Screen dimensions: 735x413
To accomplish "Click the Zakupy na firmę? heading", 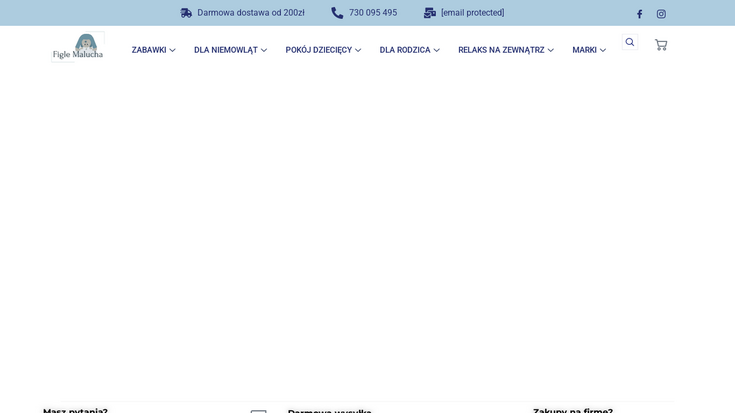I will [x=573, y=410].
